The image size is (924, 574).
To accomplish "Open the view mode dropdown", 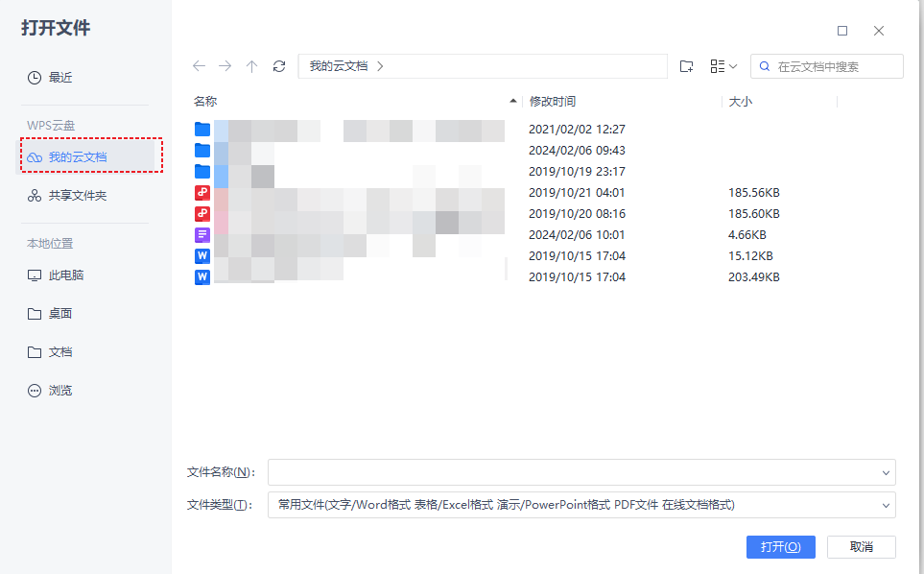I will pos(723,66).
